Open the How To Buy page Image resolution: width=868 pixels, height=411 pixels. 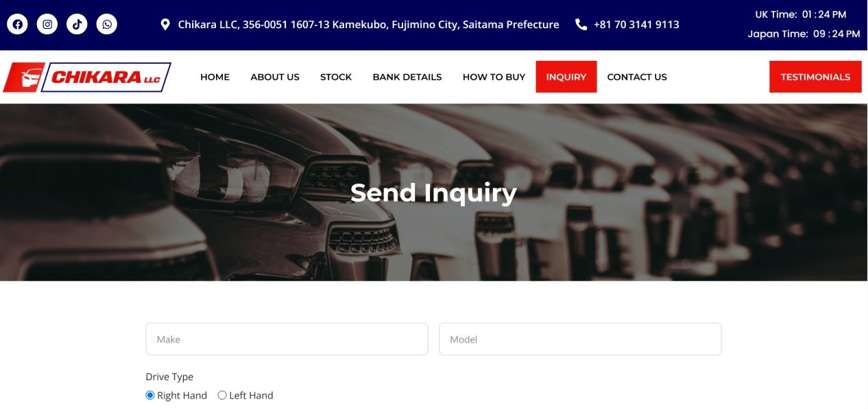(494, 77)
